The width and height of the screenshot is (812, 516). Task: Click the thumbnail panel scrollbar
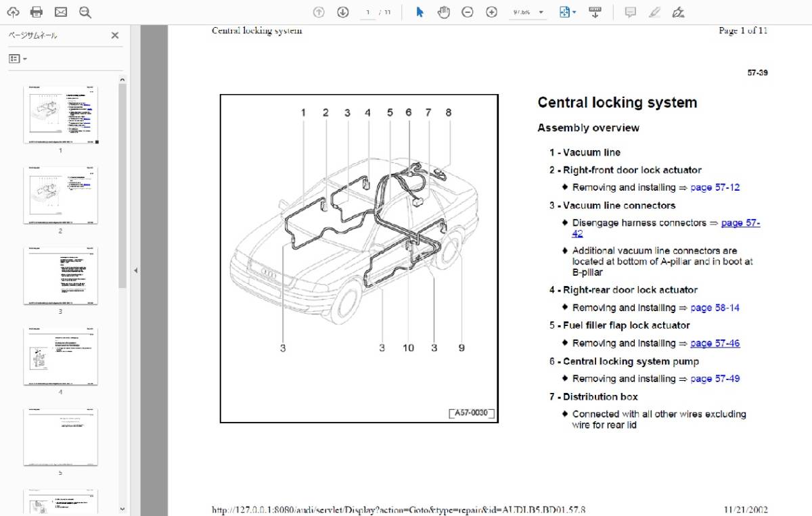122,186
